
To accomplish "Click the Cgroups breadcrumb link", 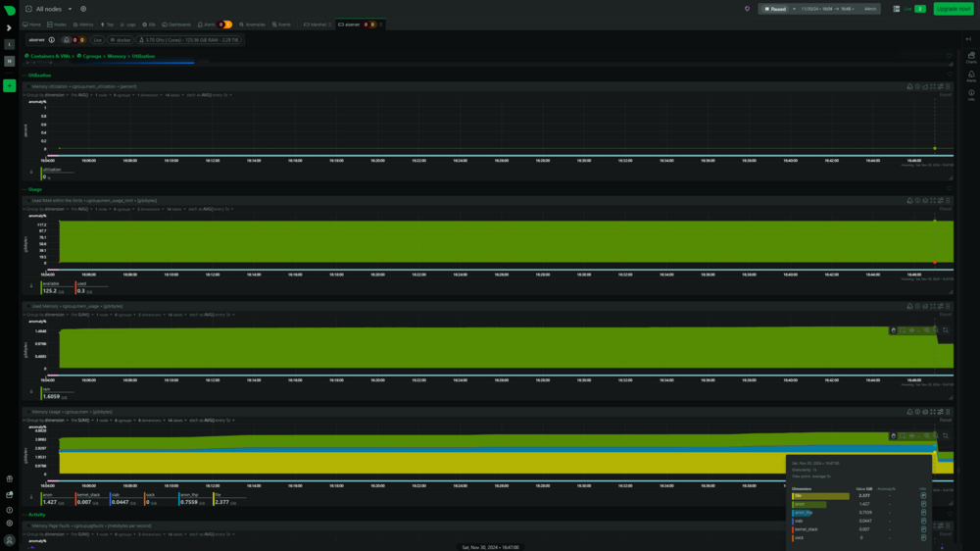I will coord(92,56).
